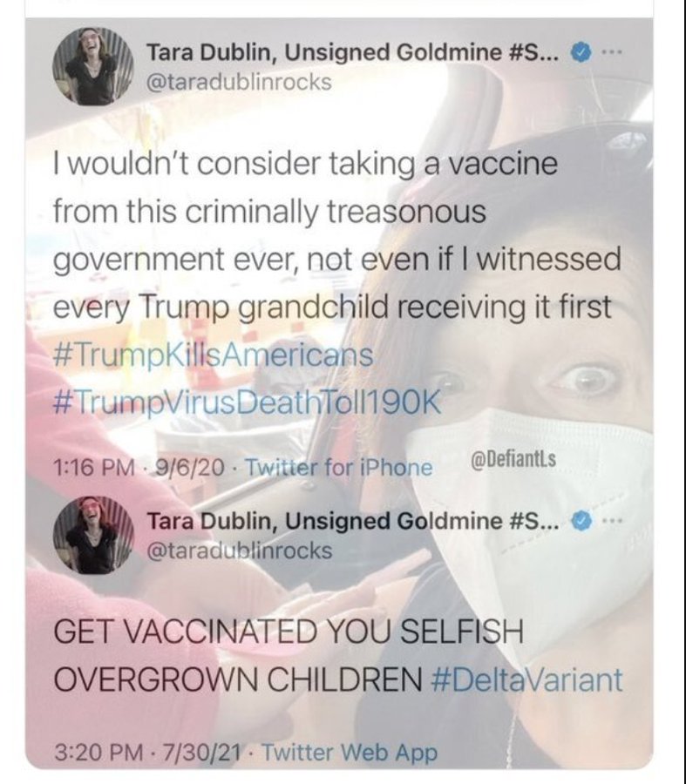Click the 1:16 PM 9/6/20 timestamp
This screenshot has width=686, height=784.
pyautogui.click(x=139, y=468)
